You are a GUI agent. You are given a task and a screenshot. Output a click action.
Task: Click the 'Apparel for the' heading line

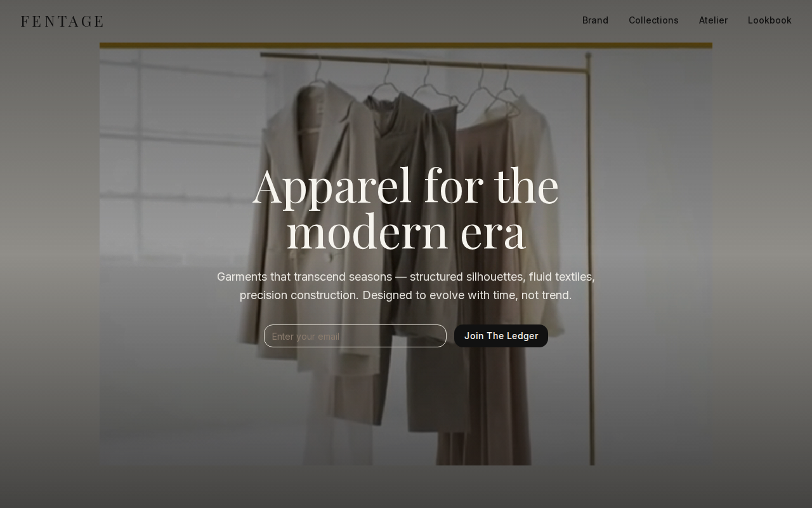pos(406,186)
